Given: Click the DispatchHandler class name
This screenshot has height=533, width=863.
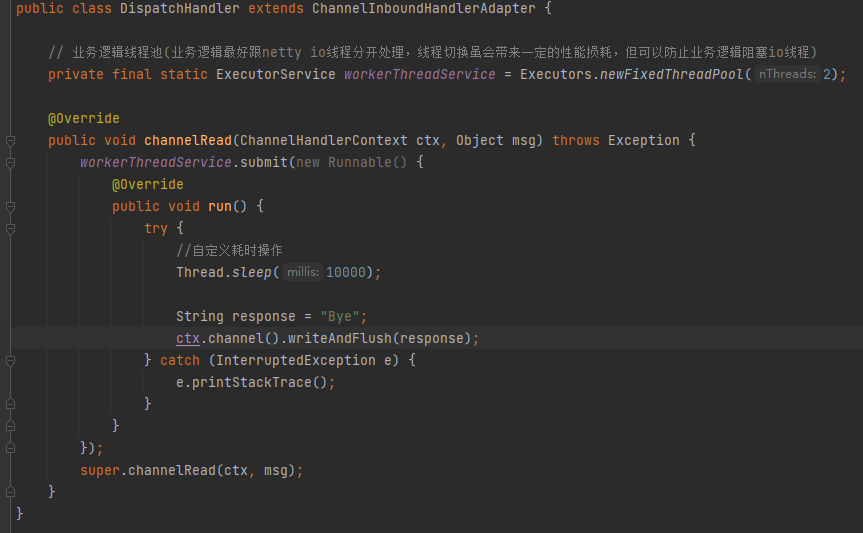Looking at the screenshot, I should coord(179,8).
